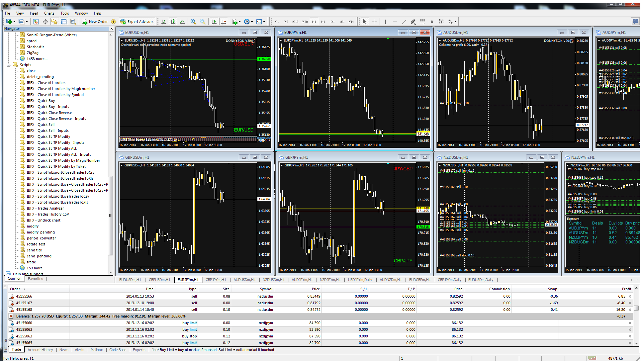Zoom in on the chart
Screen dimensions: 643x364
coord(193,22)
